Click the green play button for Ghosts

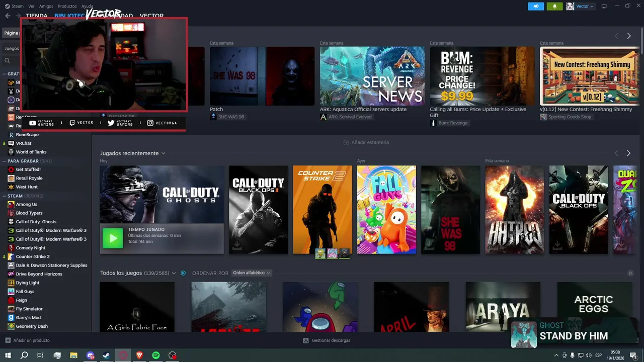tap(113, 238)
